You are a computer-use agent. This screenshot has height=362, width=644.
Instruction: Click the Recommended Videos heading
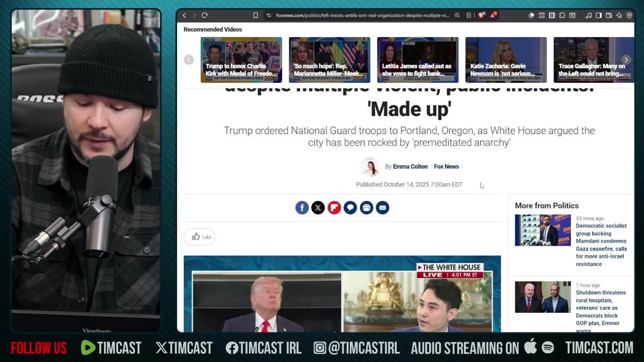pos(213,30)
